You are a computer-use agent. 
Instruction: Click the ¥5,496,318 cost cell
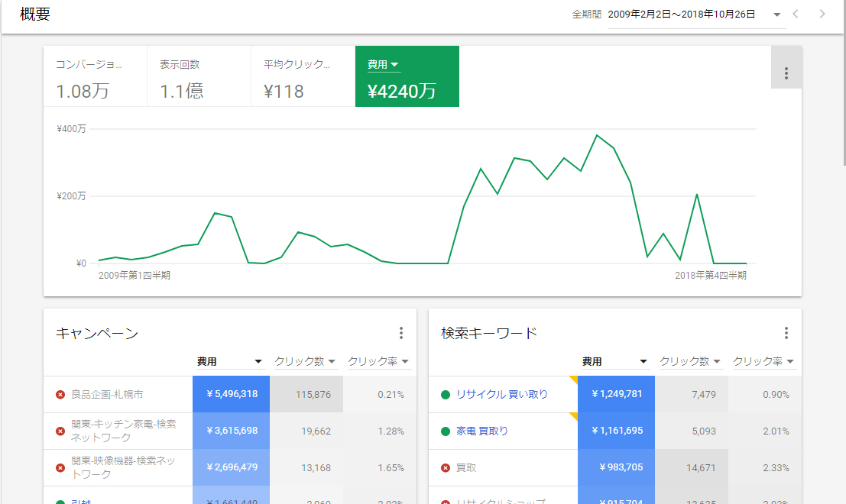(x=231, y=394)
